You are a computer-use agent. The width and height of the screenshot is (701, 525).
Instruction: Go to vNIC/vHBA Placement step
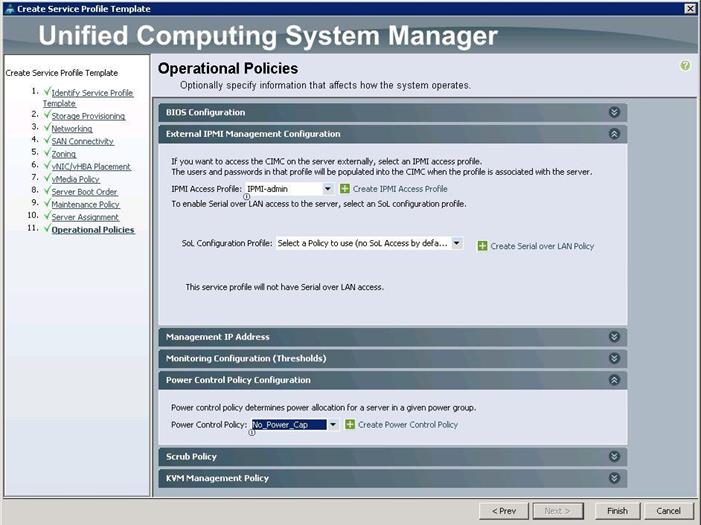[91, 166]
